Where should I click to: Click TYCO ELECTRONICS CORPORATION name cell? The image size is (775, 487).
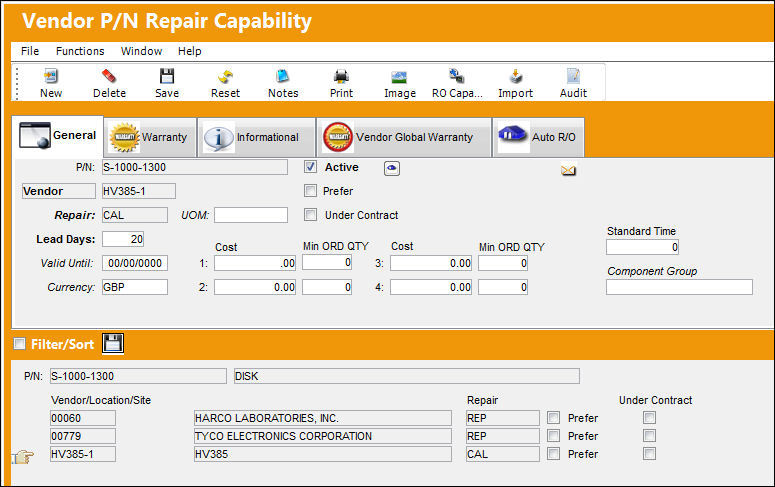323,436
